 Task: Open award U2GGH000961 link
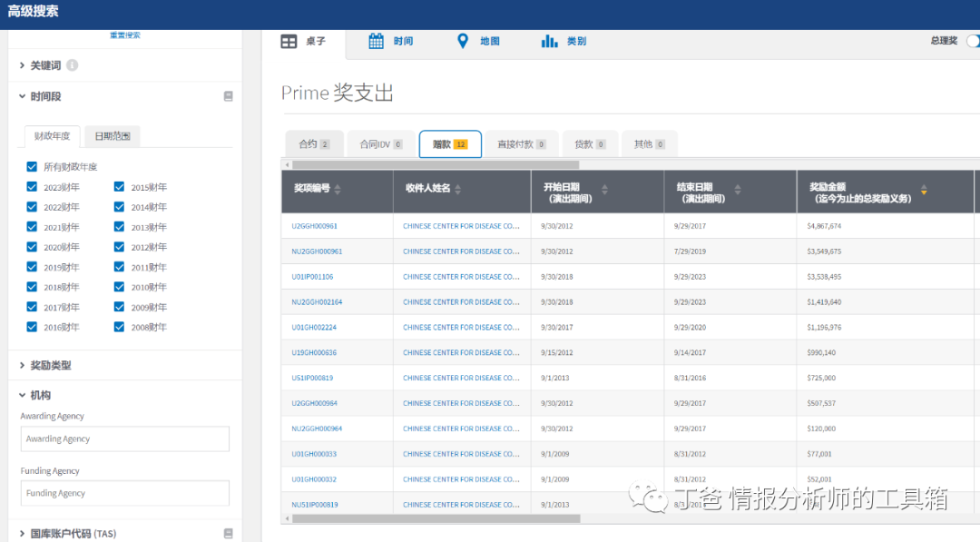314,226
